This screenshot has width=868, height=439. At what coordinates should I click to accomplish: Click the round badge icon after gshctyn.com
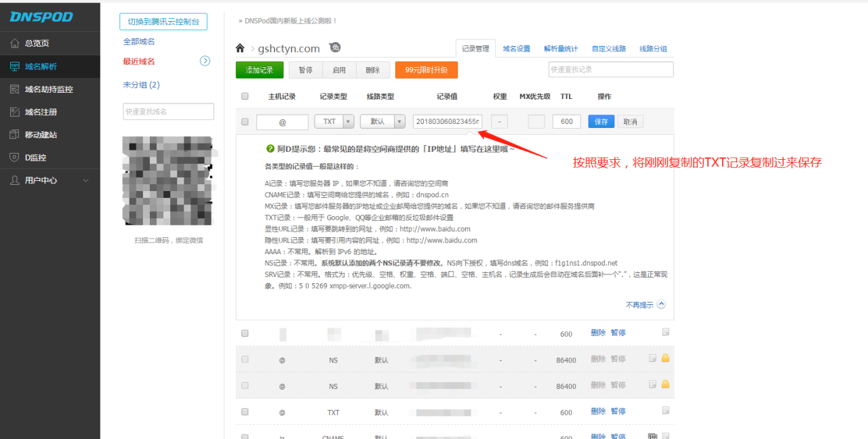point(335,47)
